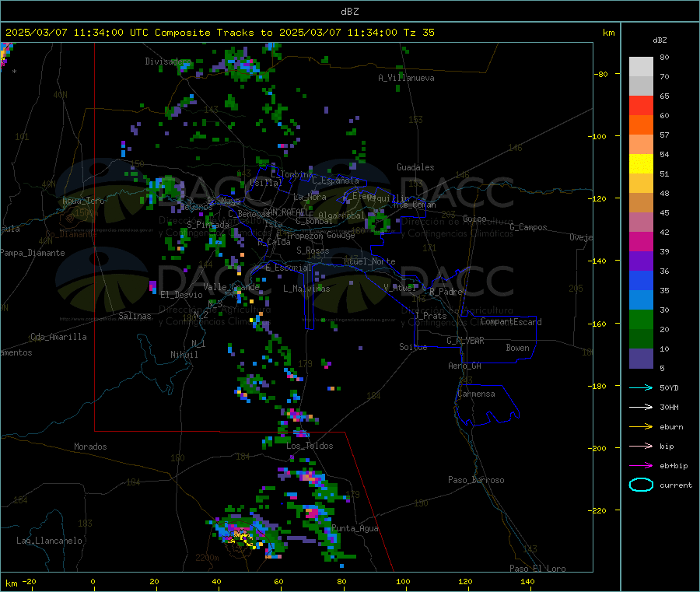Click the Paso_Barroso map label
Viewport: 700px width, 592px height.
coord(476,480)
